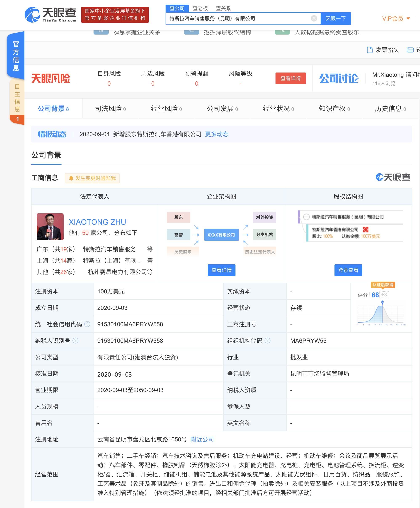Click the score 68 rating
The height and width of the screenshot is (508, 420).
pos(375,295)
